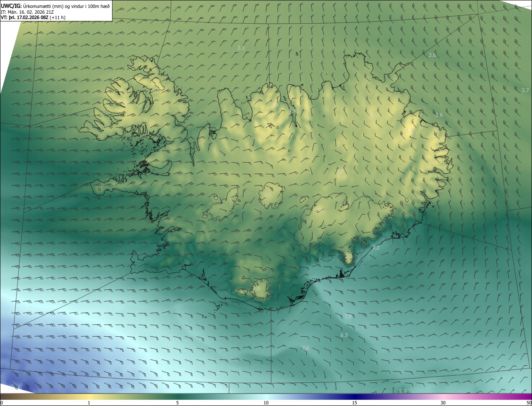Click the 6.5 value label over the sea
The height and width of the screenshot is (406, 532).
click(344, 335)
